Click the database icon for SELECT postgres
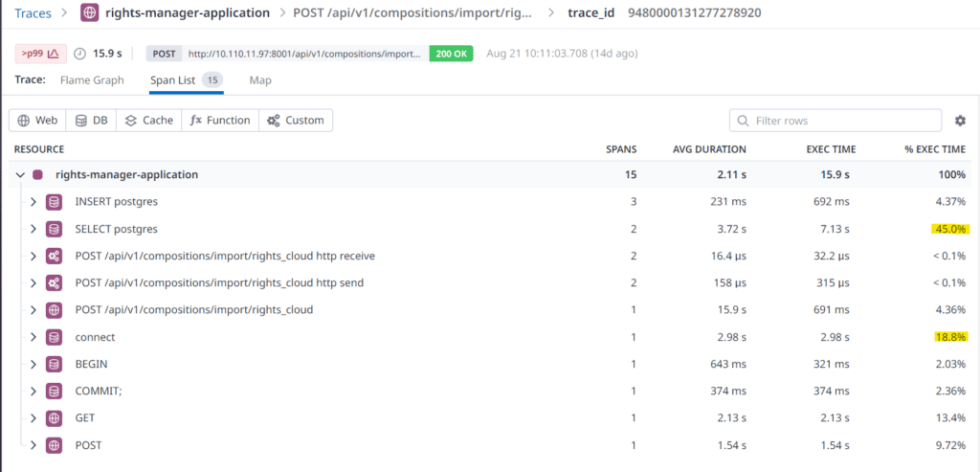 pyautogui.click(x=55, y=229)
